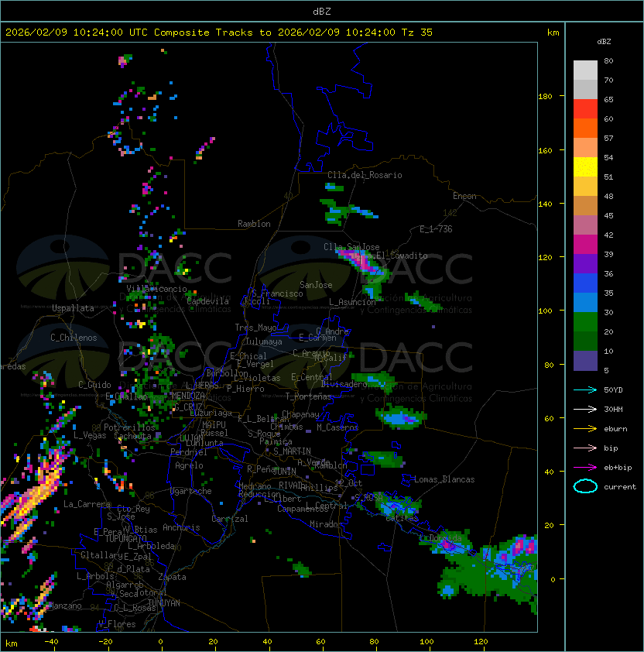Viewport: 644px width, 652px height.
Task: Click the pink bip arrow icon
Action: pyautogui.click(x=585, y=448)
